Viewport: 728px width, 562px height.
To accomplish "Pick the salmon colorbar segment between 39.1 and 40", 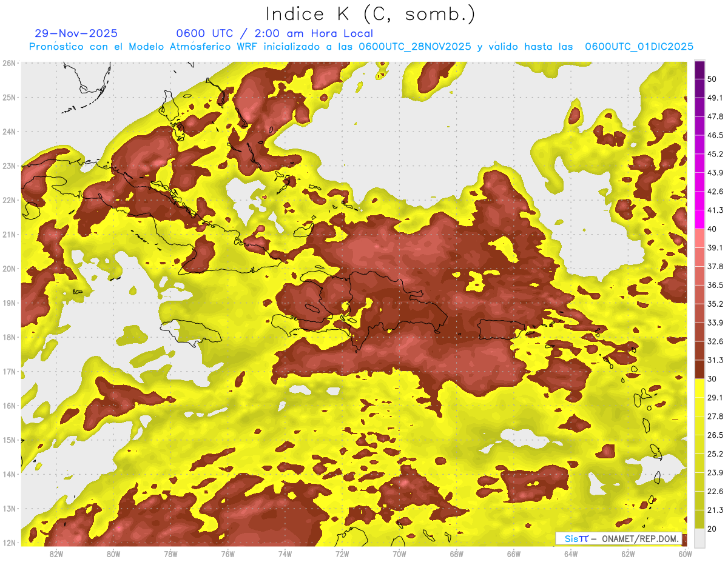I will click(699, 238).
